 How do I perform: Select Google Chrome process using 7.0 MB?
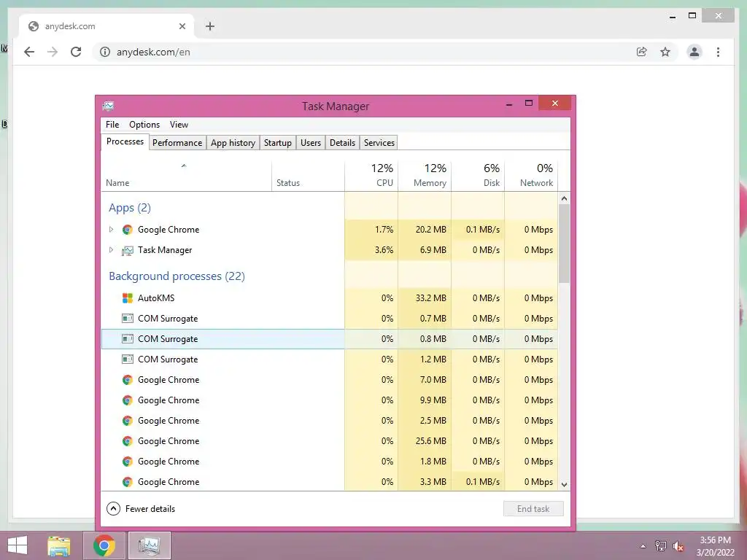pyautogui.click(x=329, y=380)
